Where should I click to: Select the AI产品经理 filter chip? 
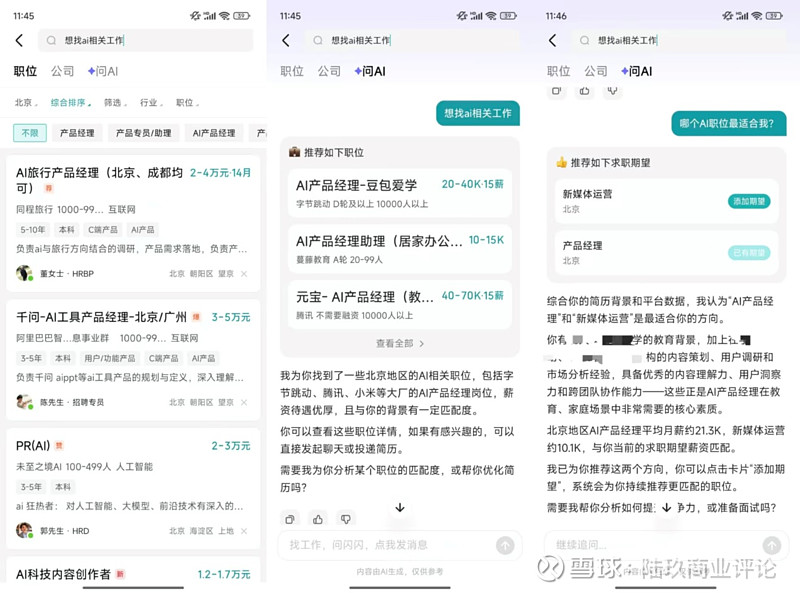214,133
